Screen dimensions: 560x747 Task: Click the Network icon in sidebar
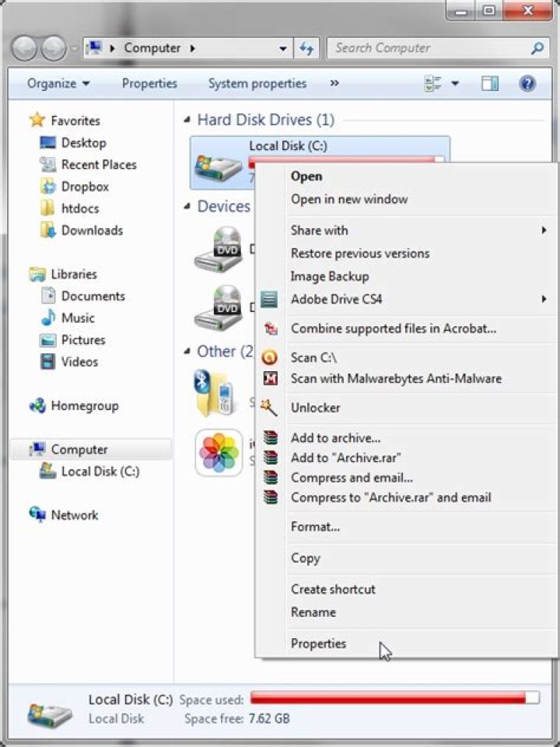[37, 514]
